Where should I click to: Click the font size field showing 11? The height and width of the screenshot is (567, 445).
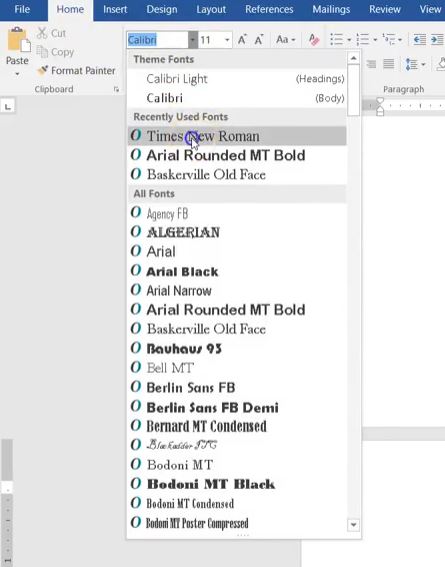pyautogui.click(x=210, y=39)
